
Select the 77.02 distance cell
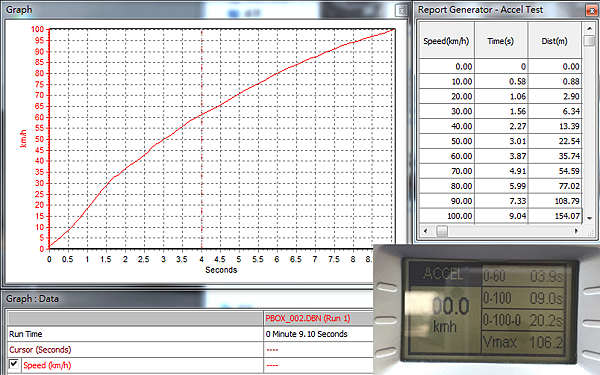555,186
